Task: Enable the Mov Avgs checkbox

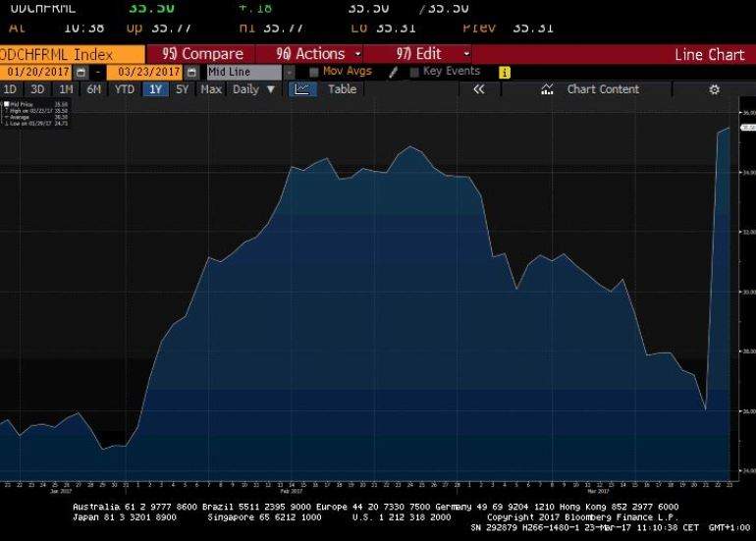Action: (314, 73)
